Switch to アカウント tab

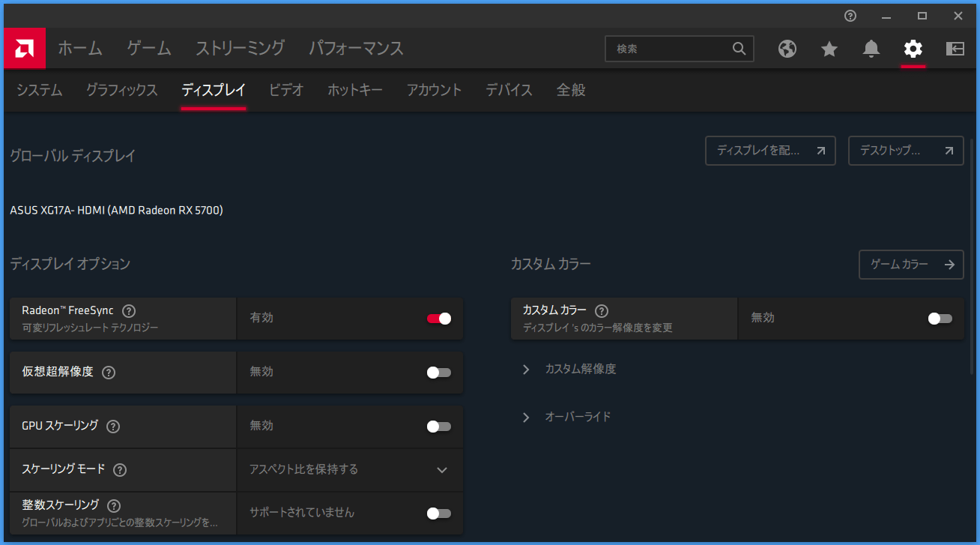435,90
